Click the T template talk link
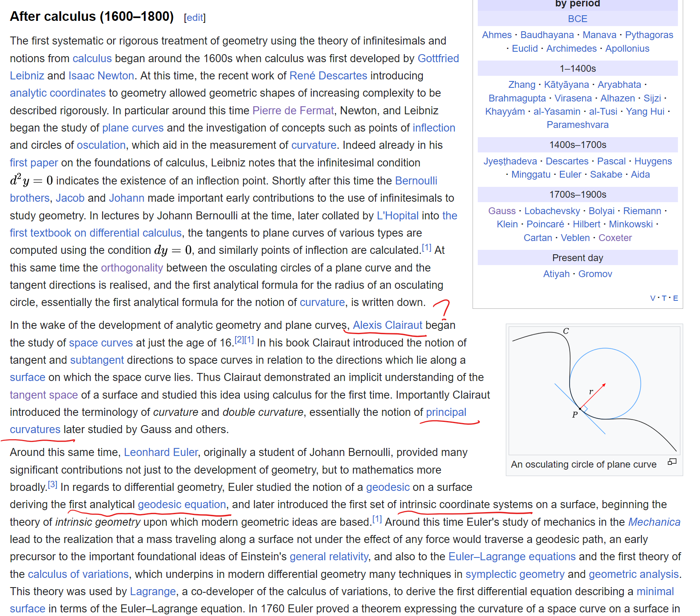The image size is (700, 616). (664, 298)
